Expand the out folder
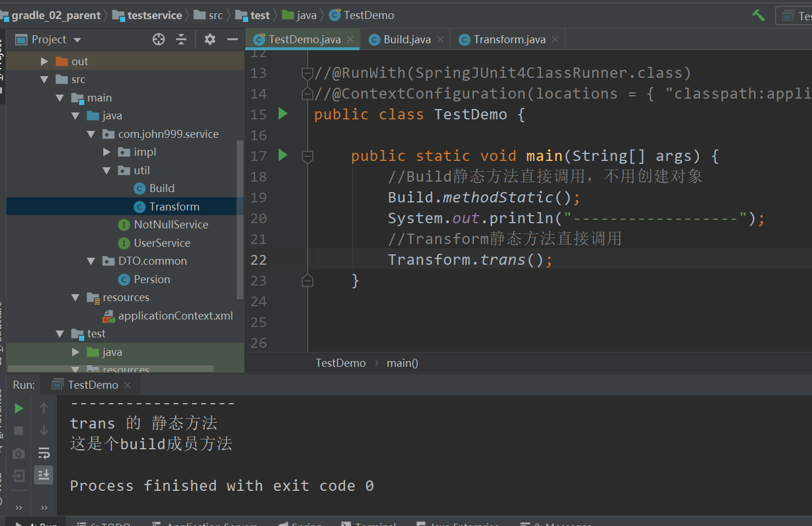This screenshot has height=526, width=812. 44,61
